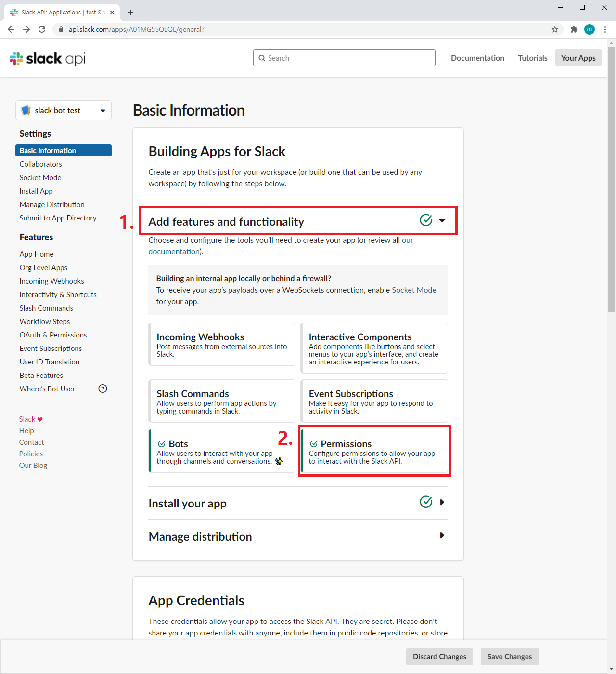This screenshot has width=616, height=674.
Task: Click the Interactive Components card
Action: [x=374, y=348]
